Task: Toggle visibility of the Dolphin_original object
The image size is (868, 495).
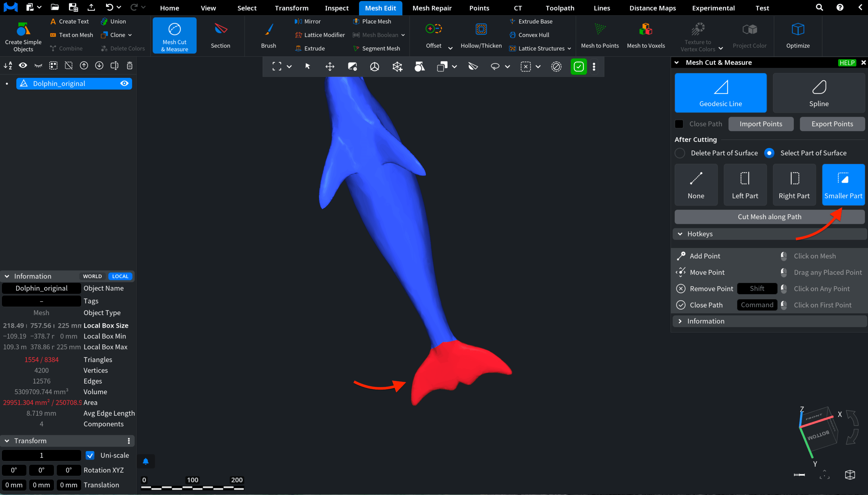Action: [x=124, y=84]
